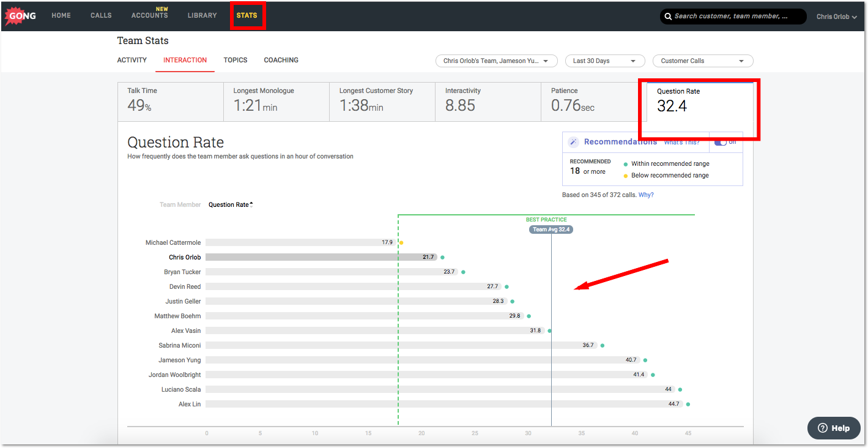This screenshot has height=448, width=868.
Task: Click the green dot ending Luciano Scala's bar
Action: (x=680, y=389)
